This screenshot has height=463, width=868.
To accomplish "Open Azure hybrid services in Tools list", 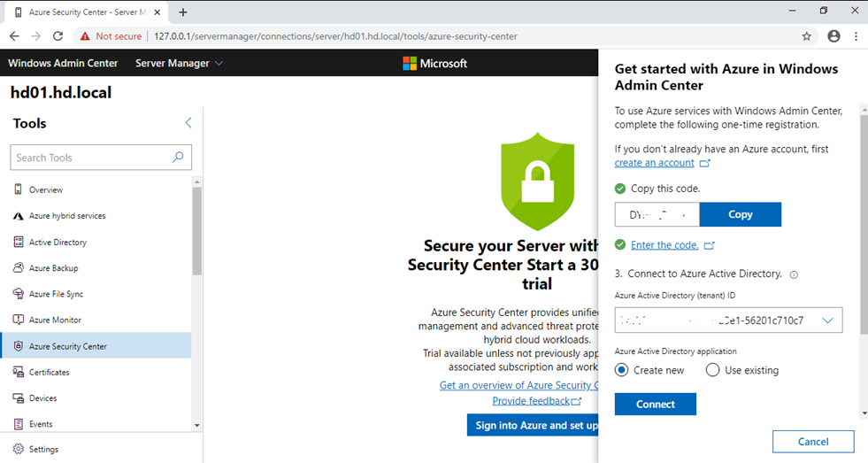I will [66, 216].
